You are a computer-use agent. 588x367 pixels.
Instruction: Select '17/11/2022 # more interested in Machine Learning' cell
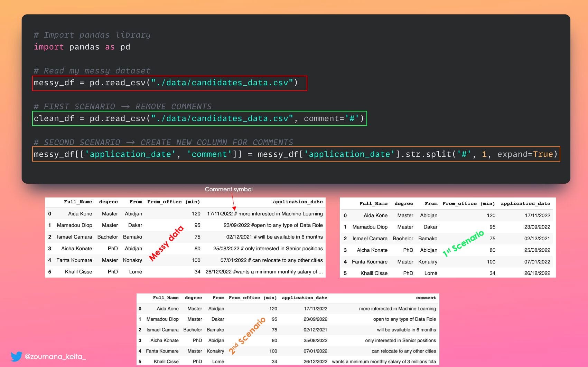coord(265,214)
